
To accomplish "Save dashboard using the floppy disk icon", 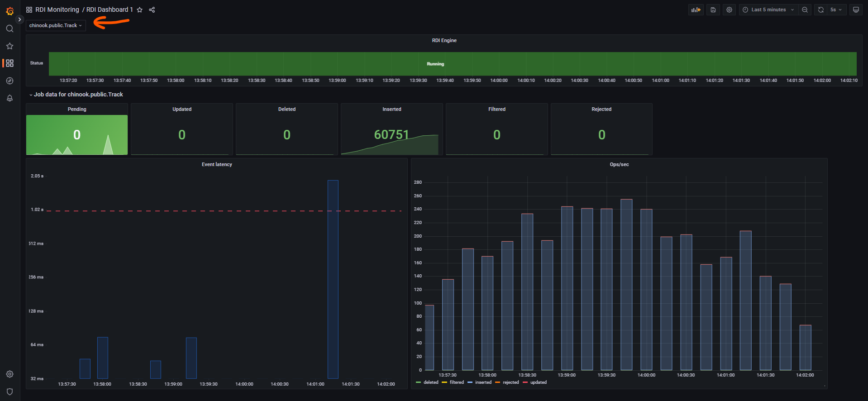I will (713, 10).
